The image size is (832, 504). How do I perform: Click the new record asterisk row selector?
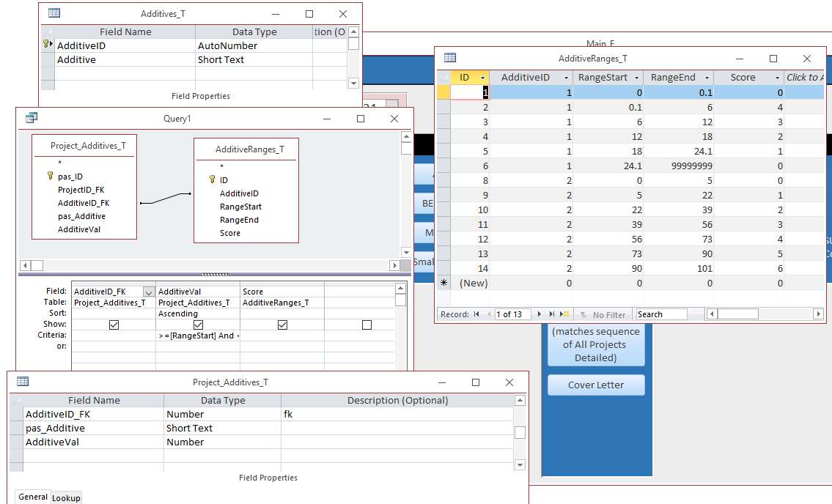[x=443, y=283]
